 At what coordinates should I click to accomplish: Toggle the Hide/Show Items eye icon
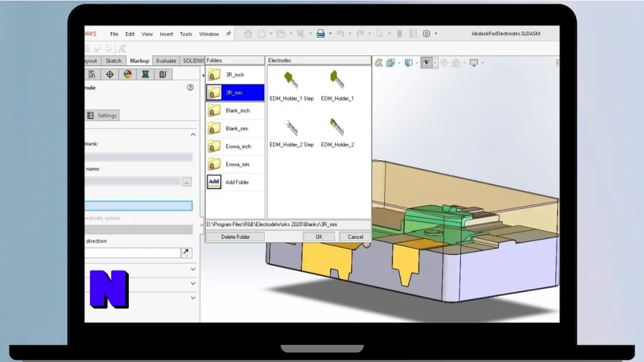point(426,63)
